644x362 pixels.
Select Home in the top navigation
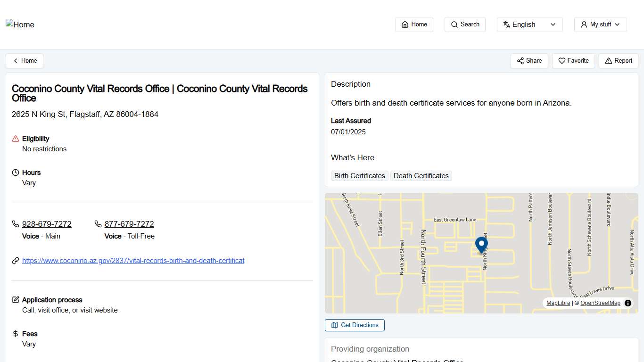[413, 24]
